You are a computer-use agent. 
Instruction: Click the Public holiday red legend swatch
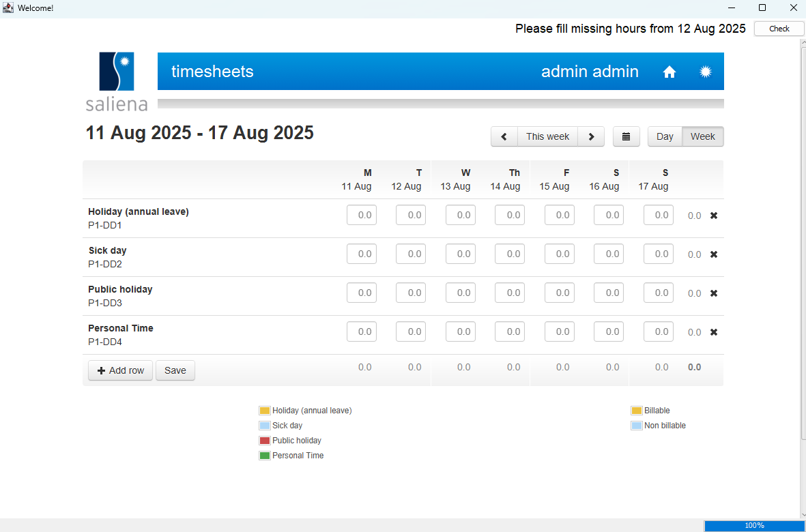pos(264,441)
